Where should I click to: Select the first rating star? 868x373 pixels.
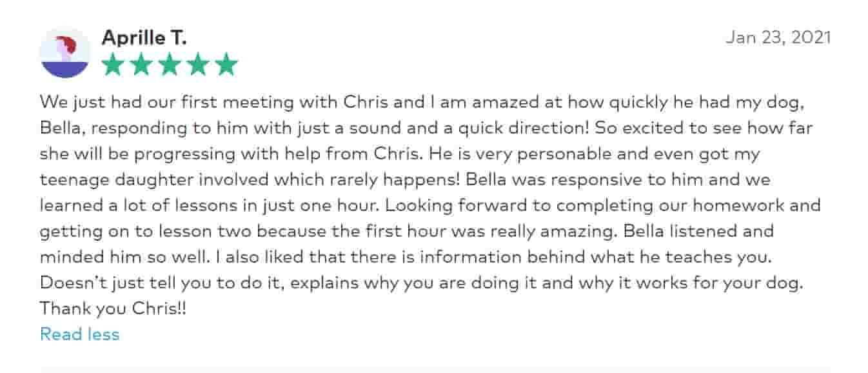click(x=113, y=65)
